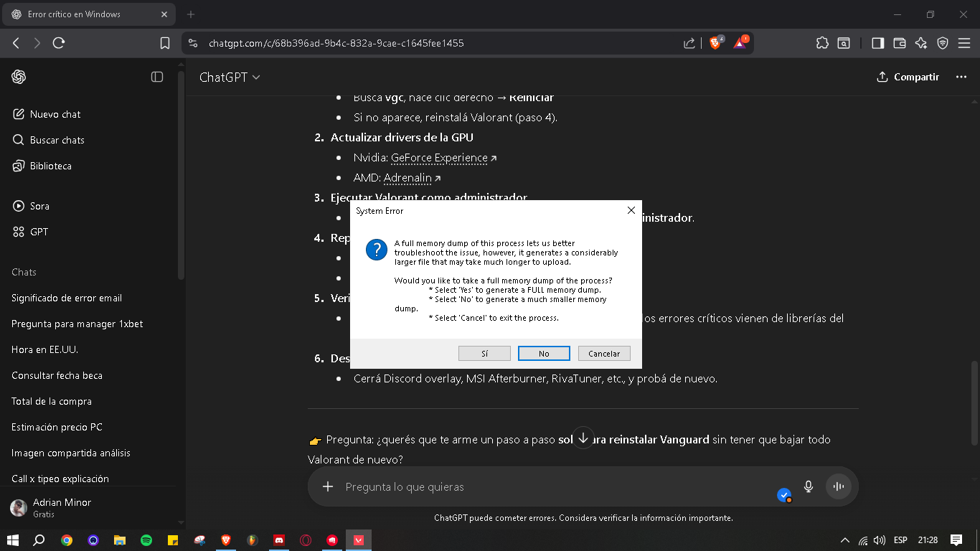Open the browser extensions puzzle icon
The image size is (980, 551).
click(822, 43)
